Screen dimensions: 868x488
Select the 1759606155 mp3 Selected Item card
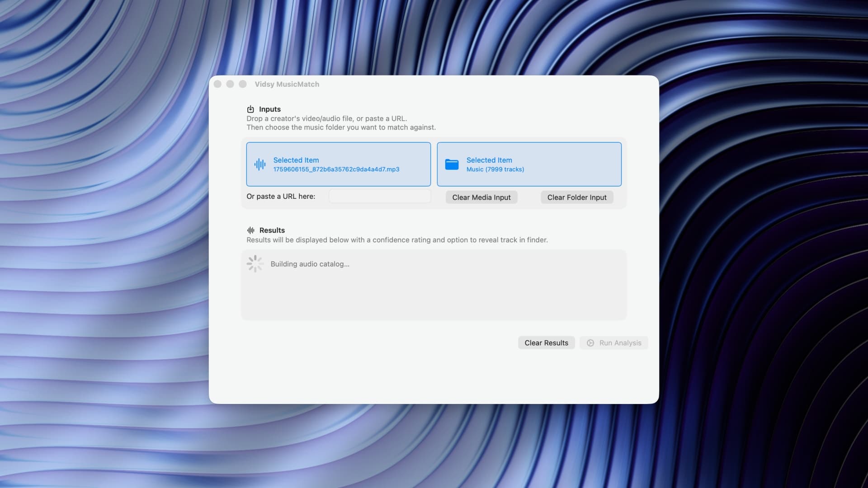338,164
